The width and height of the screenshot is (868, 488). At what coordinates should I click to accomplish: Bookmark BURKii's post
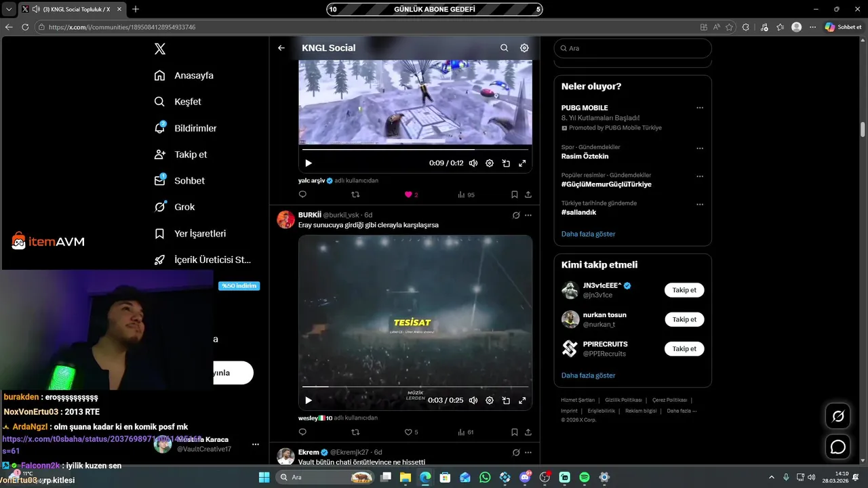[515, 432]
